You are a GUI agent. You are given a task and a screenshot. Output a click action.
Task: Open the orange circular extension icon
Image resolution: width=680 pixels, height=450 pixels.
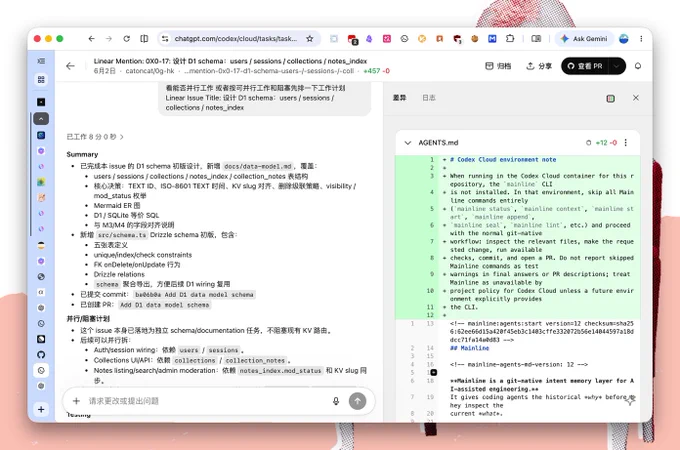(422, 39)
